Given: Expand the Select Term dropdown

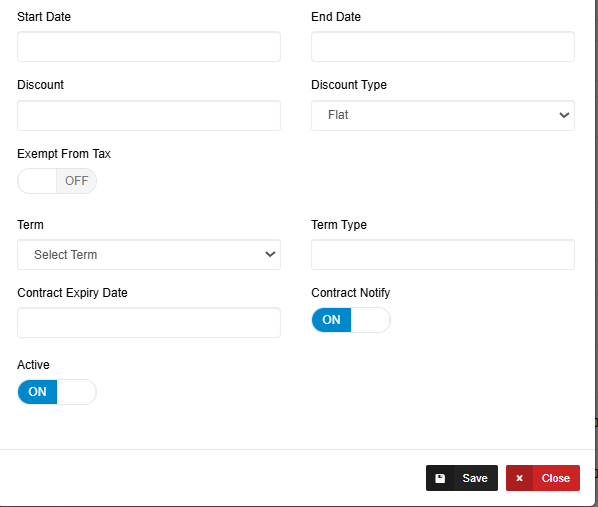Looking at the screenshot, I should click(149, 254).
